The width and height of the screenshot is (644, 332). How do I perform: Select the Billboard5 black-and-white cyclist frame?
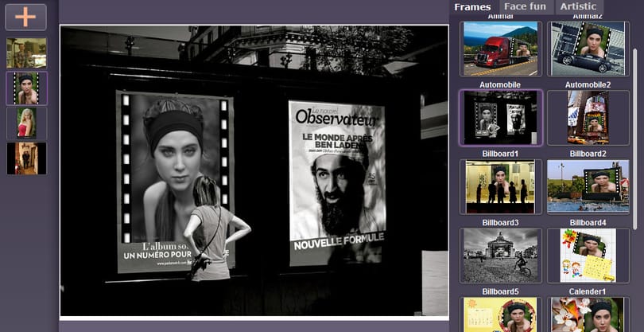pyautogui.click(x=501, y=256)
